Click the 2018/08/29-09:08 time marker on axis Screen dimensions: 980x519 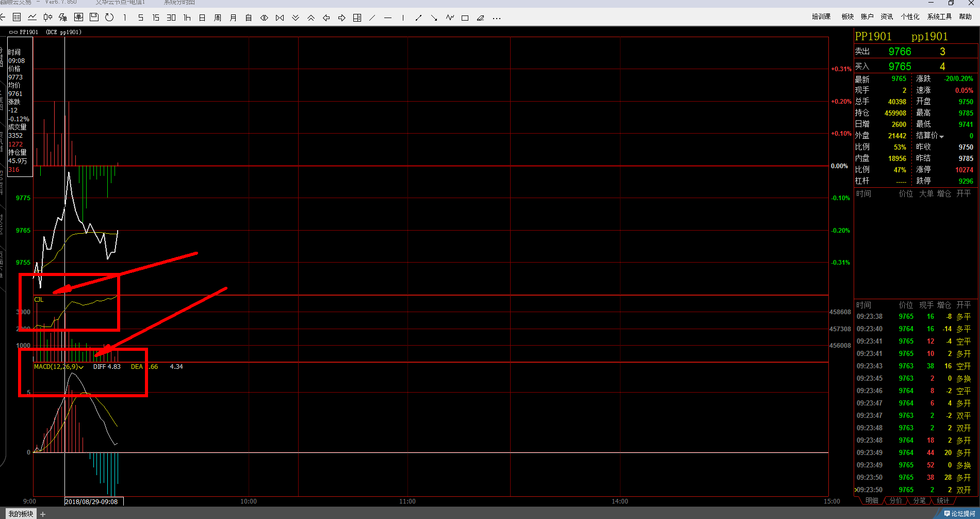[91, 501]
